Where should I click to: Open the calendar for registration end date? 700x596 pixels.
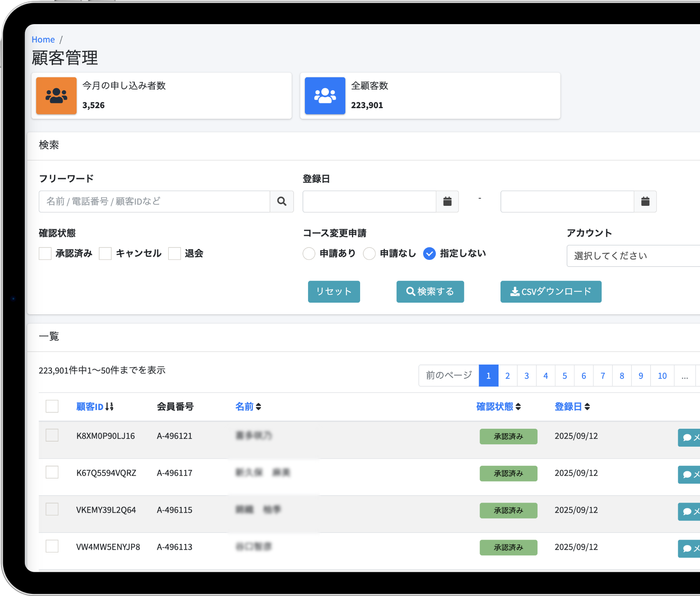click(645, 202)
